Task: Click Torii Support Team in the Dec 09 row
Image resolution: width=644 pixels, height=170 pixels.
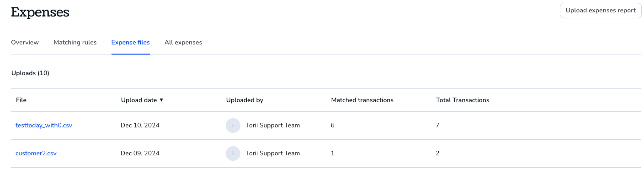Action: pyautogui.click(x=273, y=153)
